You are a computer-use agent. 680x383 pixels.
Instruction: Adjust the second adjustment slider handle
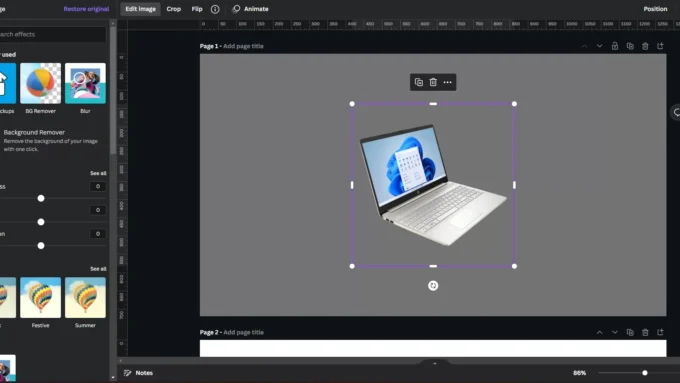point(41,222)
